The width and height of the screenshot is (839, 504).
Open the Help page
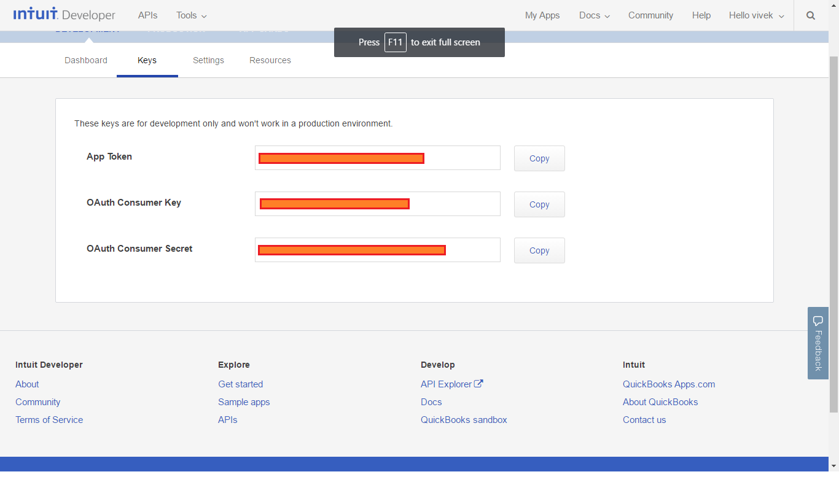coord(701,15)
